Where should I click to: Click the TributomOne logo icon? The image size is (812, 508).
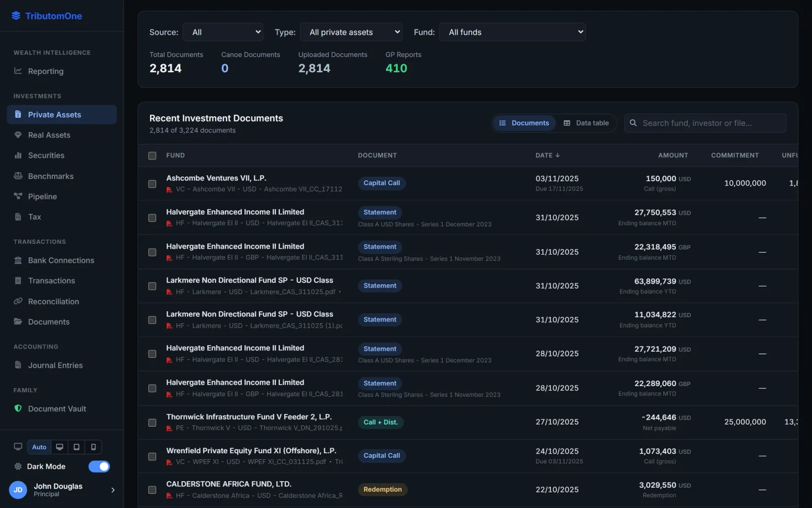coord(16,16)
